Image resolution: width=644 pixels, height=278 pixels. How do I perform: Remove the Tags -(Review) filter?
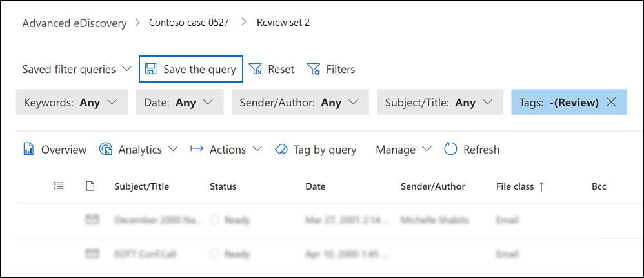click(x=611, y=103)
